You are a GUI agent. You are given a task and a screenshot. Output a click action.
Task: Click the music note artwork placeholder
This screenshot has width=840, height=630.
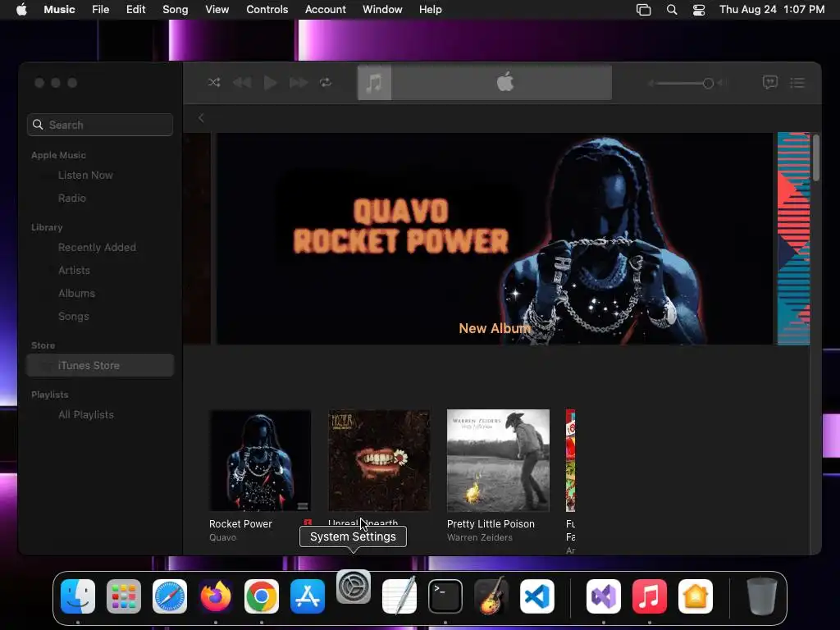(x=374, y=83)
